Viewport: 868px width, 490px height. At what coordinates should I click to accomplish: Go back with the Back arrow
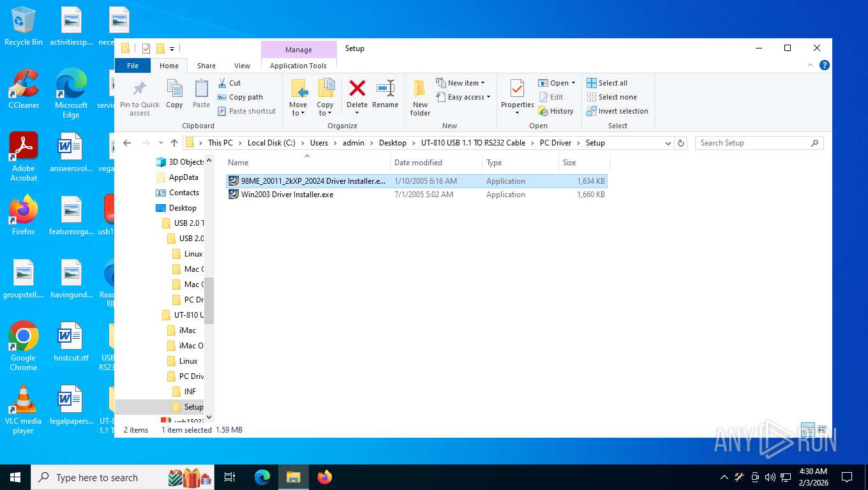127,143
